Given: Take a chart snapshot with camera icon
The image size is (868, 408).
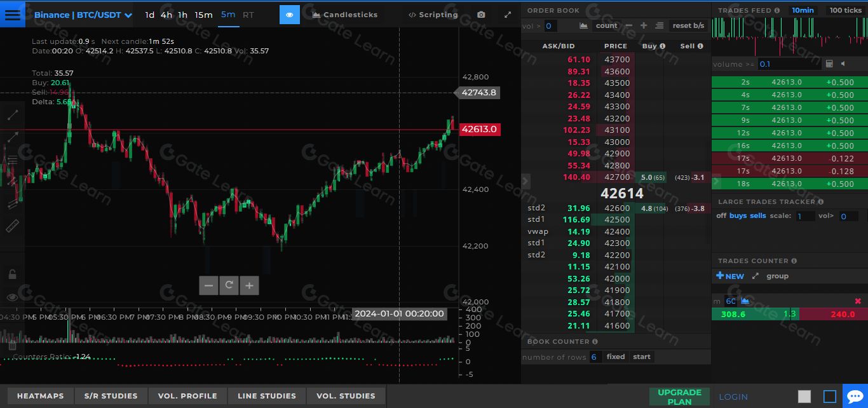Looking at the screenshot, I should (x=481, y=15).
